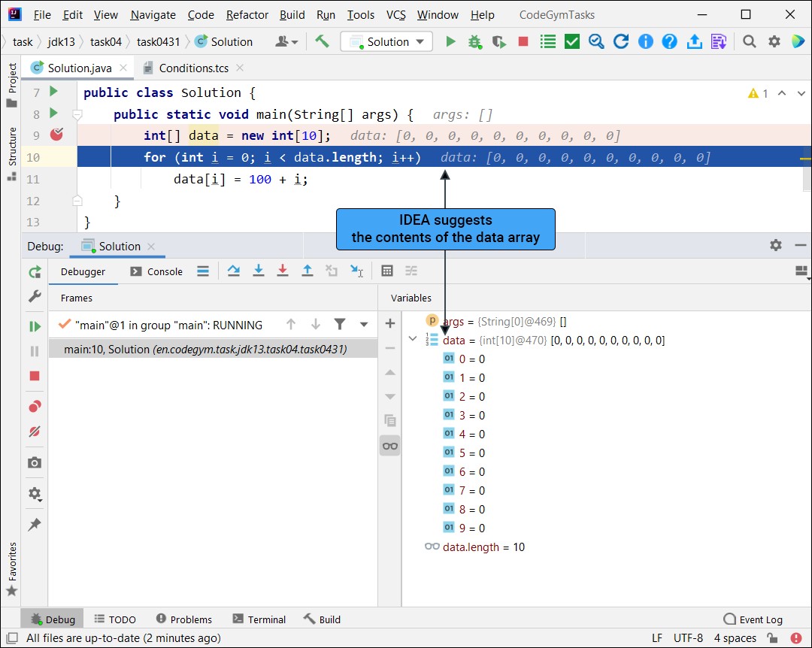This screenshot has width=812, height=648.
Task: Click the task0431 breadcrumb
Action: (x=158, y=41)
